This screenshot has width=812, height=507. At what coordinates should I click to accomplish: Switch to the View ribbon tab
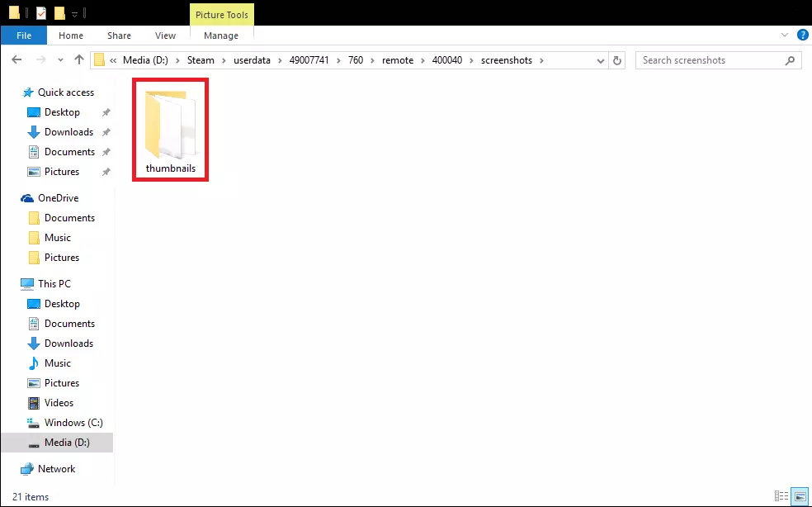(165, 36)
